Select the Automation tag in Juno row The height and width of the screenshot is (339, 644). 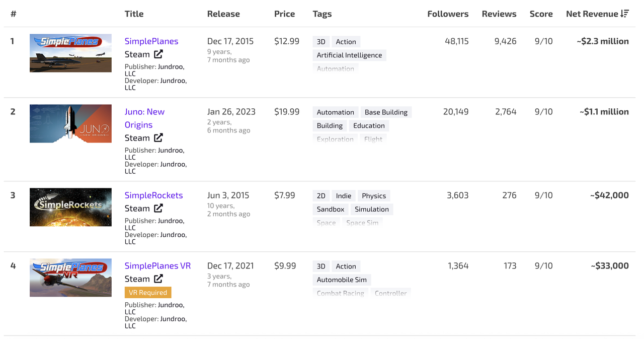point(336,112)
